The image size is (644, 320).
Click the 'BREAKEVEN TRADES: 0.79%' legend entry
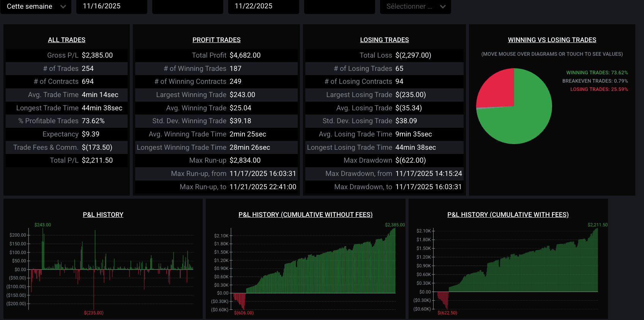(595, 81)
